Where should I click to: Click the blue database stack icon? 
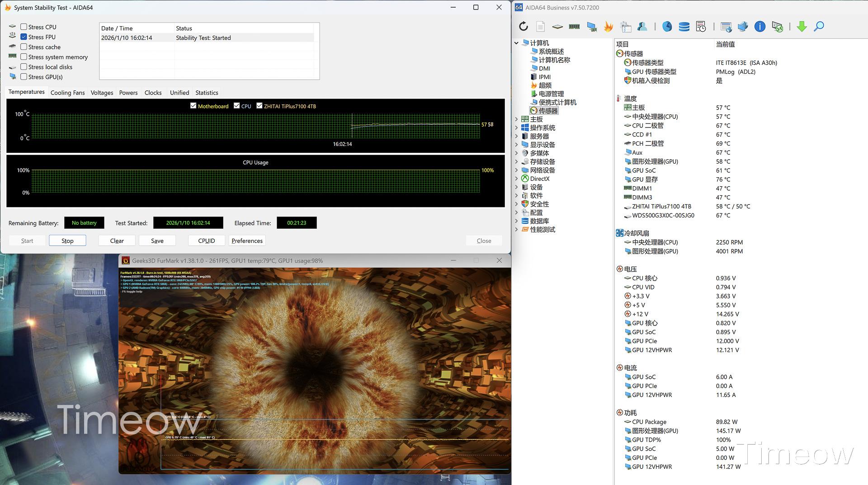click(x=684, y=27)
